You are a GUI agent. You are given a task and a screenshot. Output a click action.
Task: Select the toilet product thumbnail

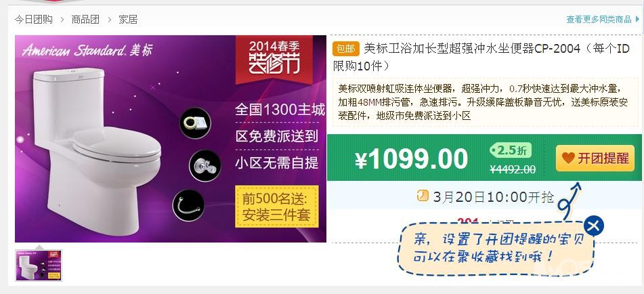click(x=39, y=266)
